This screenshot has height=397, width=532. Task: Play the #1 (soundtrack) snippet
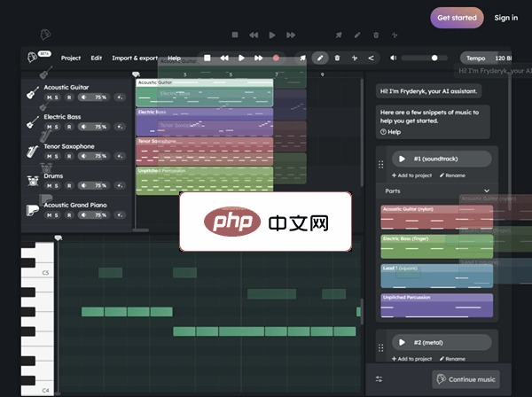pos(402,159)
